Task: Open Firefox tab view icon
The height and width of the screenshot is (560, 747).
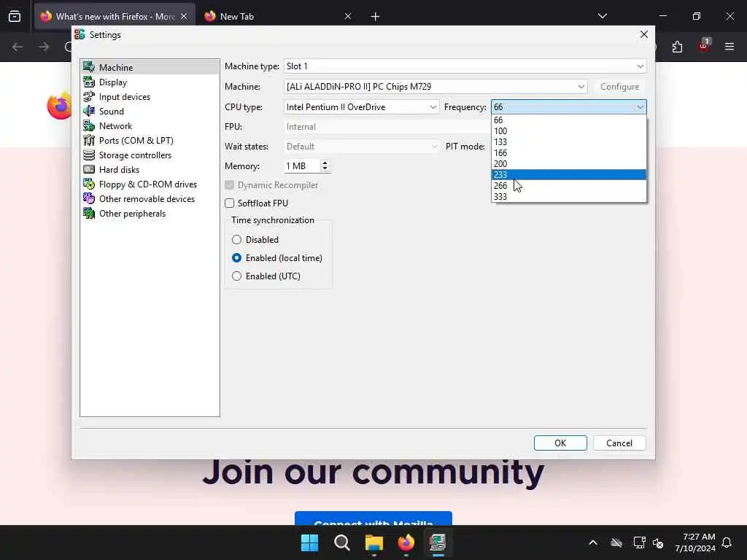Action: tap(15, 16)
